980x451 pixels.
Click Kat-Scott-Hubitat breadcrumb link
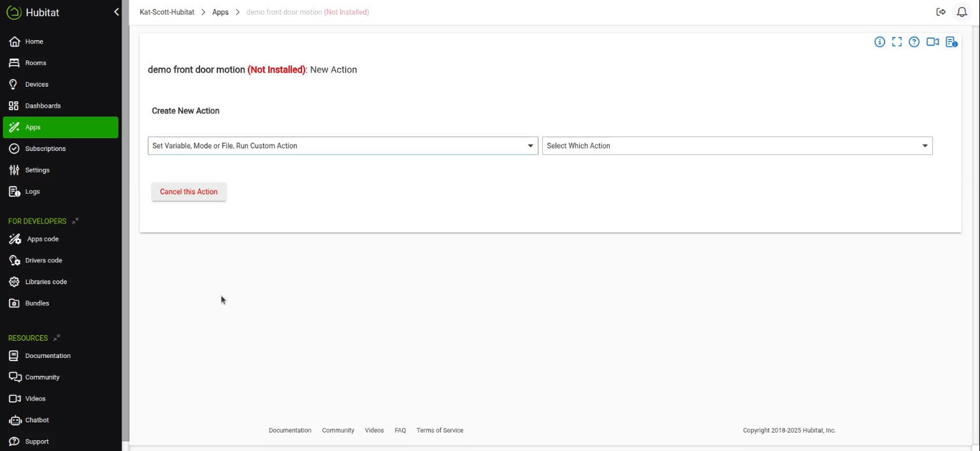coord(167,12)
